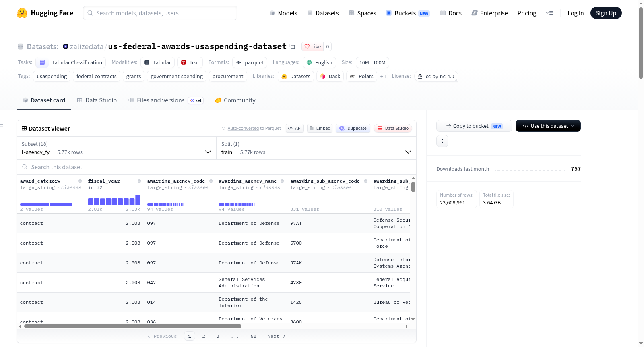This screenshot has width=644, height=347.
Task: Go to page 2 of results
Action: 204,336
